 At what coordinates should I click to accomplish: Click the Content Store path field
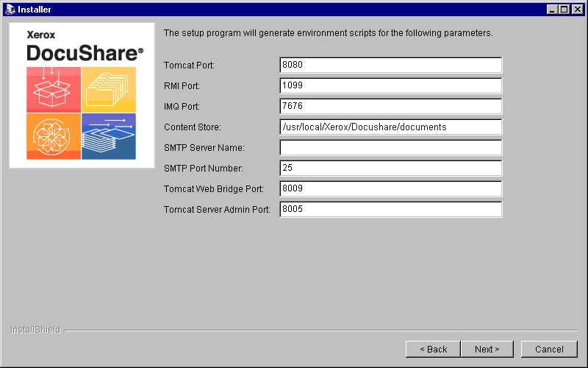[390, 127]
